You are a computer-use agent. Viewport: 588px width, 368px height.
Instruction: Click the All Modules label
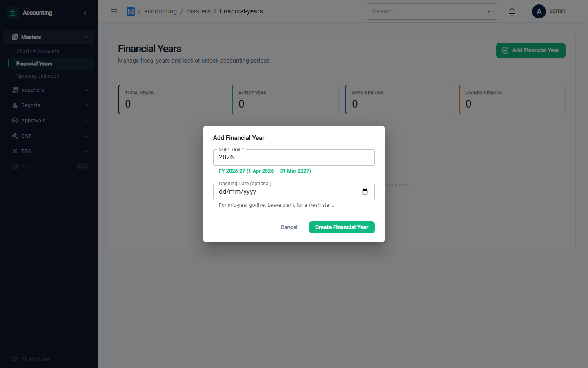pyautogui.click(x=36, y=359)
